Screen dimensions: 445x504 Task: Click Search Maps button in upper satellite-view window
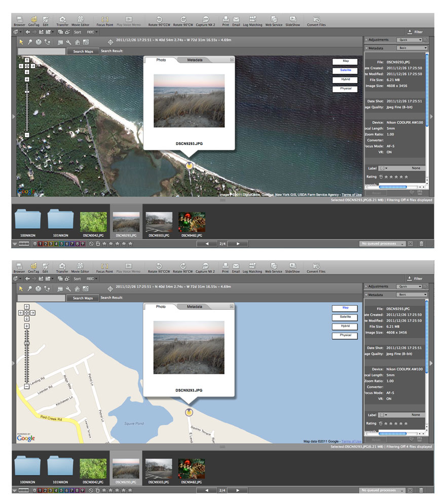coord(83,51)
